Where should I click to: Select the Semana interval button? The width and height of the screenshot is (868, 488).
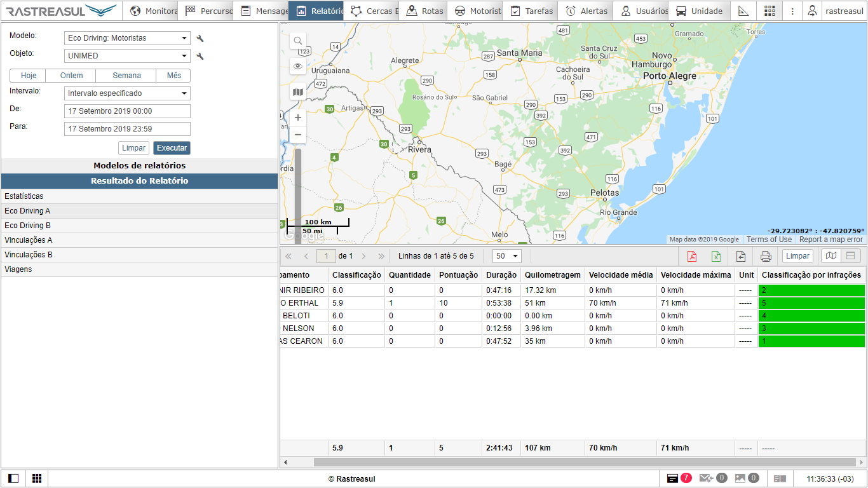pos(126,76)
